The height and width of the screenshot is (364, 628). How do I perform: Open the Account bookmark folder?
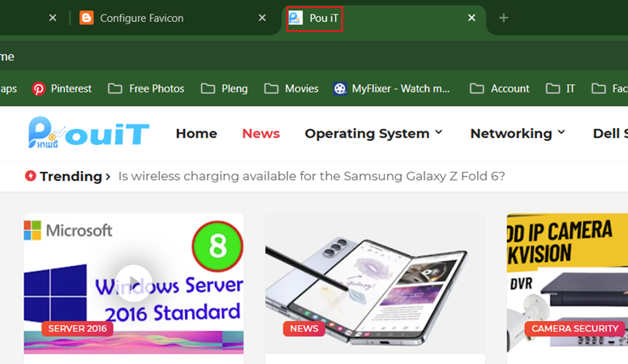pyautogui.click(x=500, y=89)
